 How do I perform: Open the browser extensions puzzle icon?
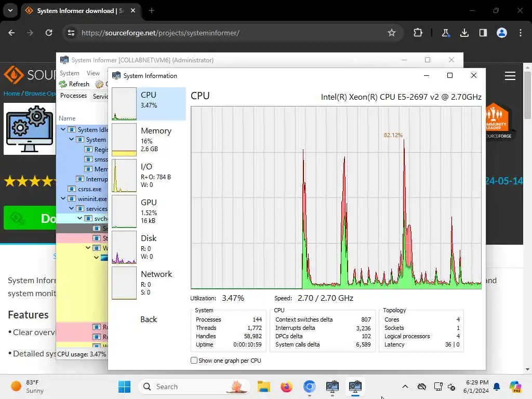[418, 33]
